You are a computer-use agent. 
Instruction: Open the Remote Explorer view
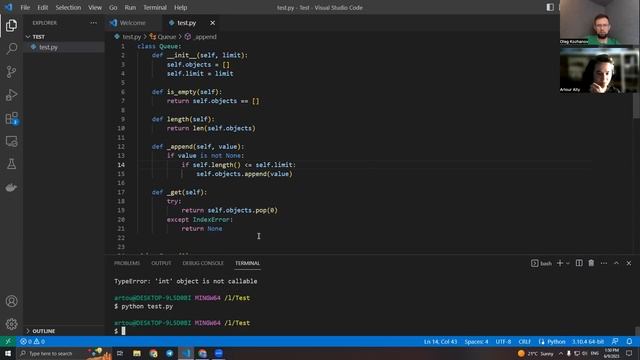pos(11,141)
